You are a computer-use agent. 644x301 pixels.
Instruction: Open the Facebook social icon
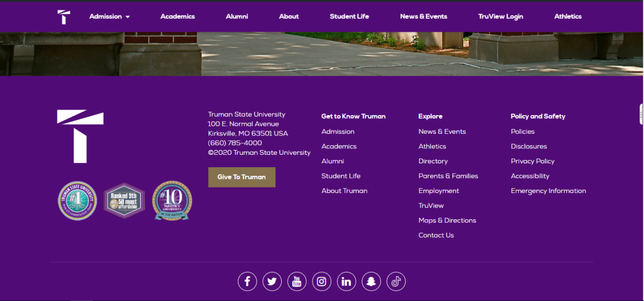pyautogui.click(x=247, y=281)
